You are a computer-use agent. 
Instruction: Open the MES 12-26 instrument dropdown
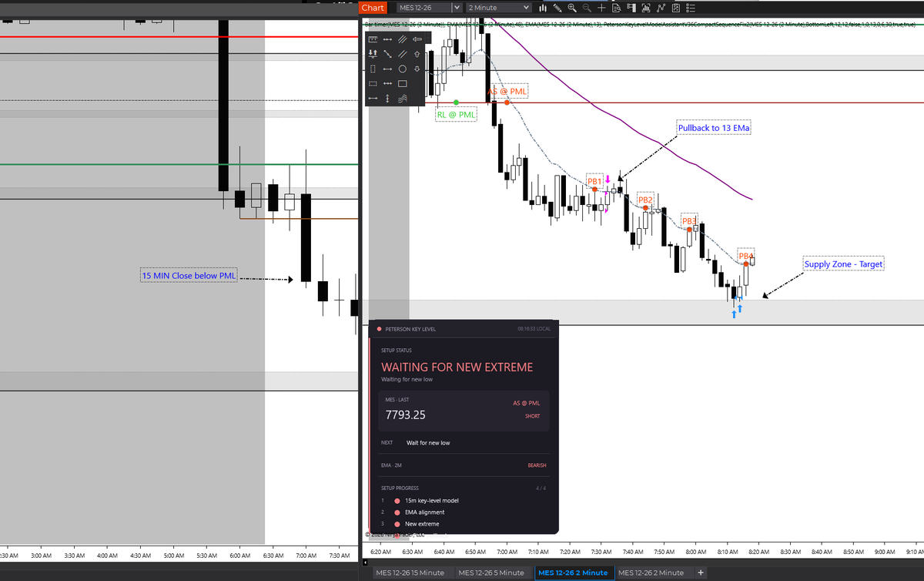point(428,8)
